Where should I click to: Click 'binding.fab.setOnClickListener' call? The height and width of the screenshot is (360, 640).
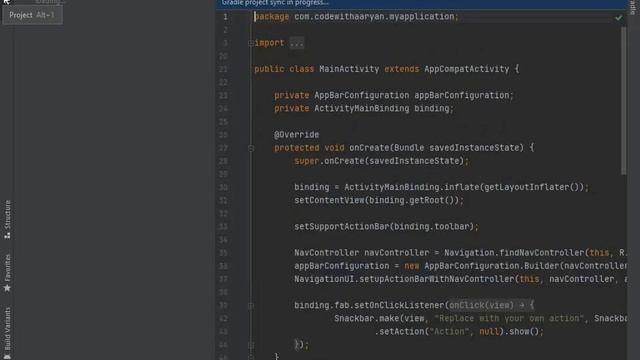pos(369,305)
